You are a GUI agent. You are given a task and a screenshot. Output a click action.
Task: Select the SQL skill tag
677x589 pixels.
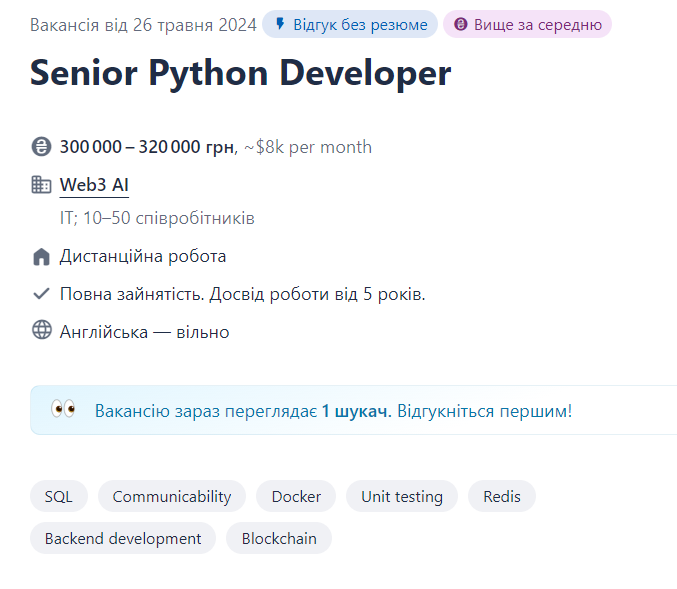click(59, 496)
